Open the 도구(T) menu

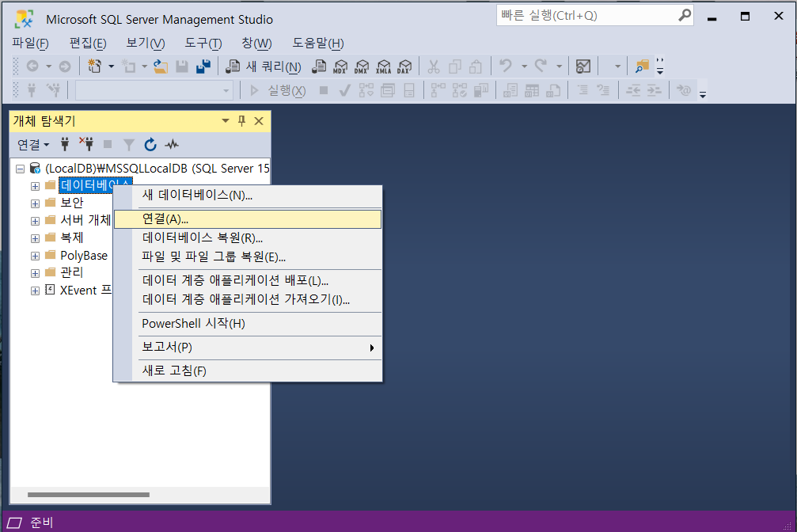point(203,44)
